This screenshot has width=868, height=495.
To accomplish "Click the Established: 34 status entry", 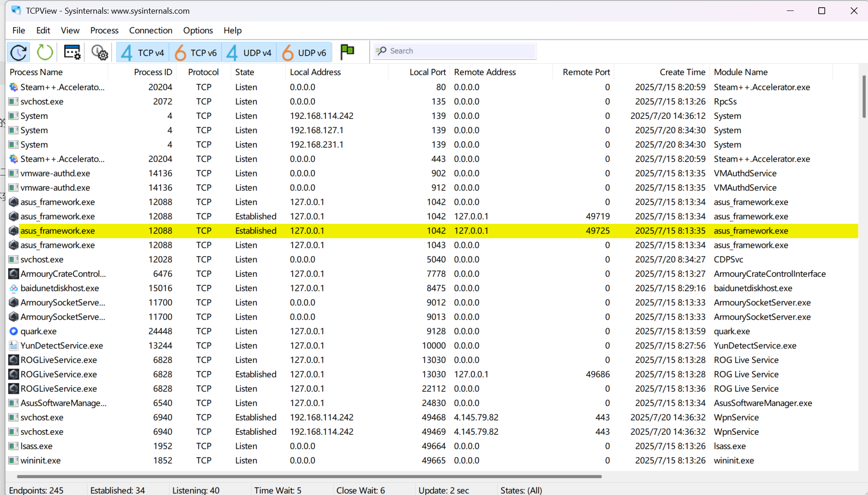I will click(x=118, y=490).
